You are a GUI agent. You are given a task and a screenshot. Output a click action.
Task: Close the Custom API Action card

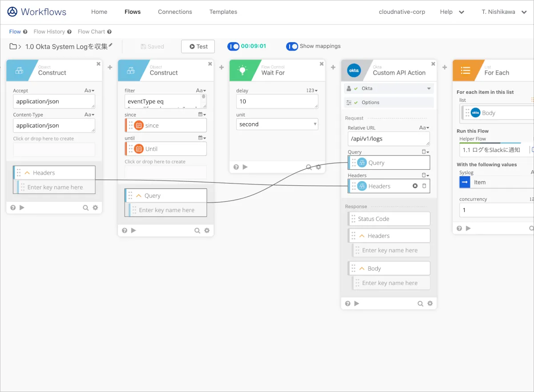point(433,64)
